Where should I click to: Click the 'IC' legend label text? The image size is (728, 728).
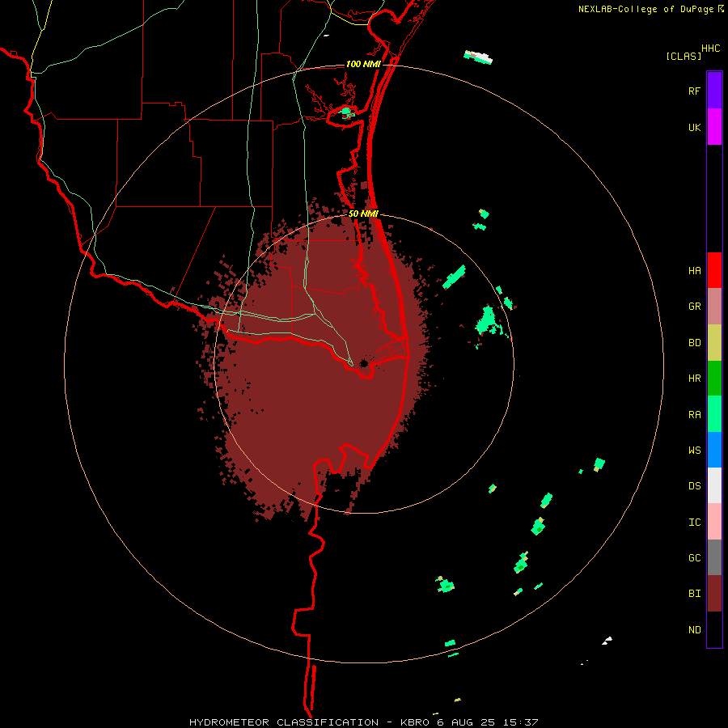694,523
